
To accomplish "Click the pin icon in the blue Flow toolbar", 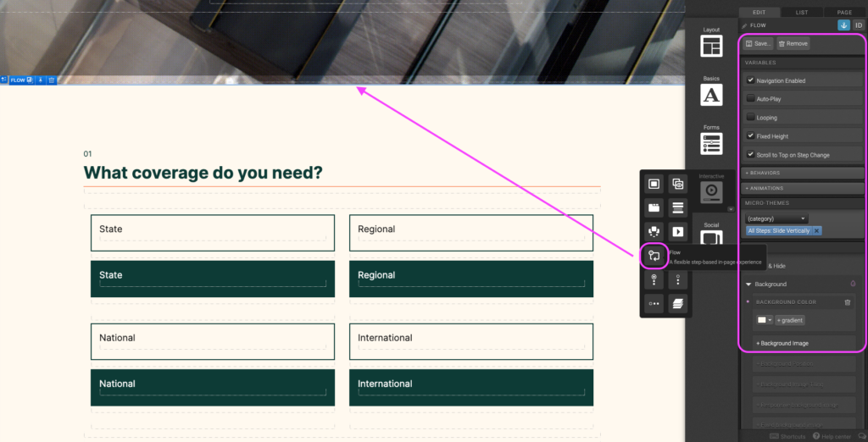I will pos(41,80).
